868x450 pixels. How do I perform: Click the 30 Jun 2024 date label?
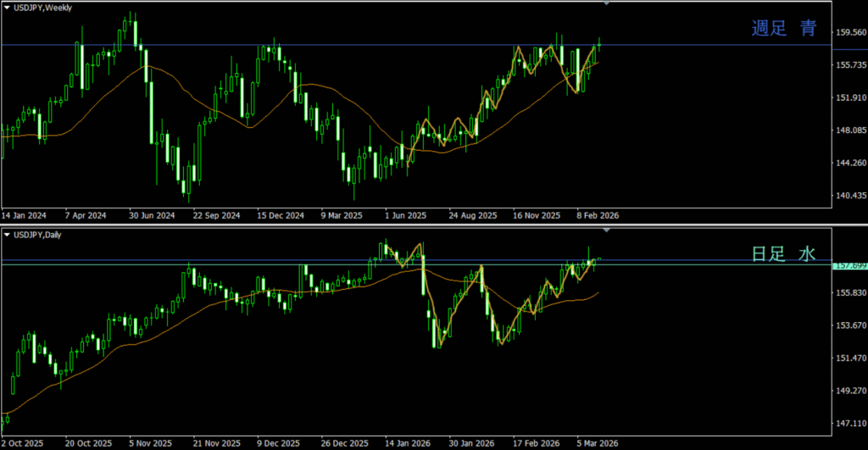(151, 215)
